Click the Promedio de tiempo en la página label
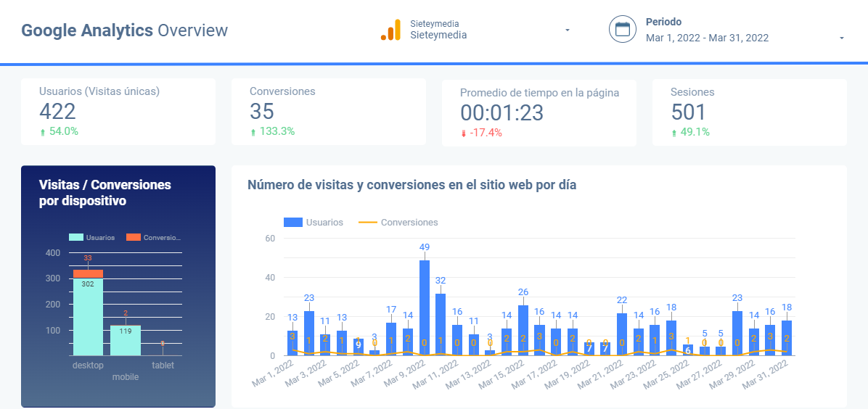Screen dimensions: 868x409 pos(540,93)
